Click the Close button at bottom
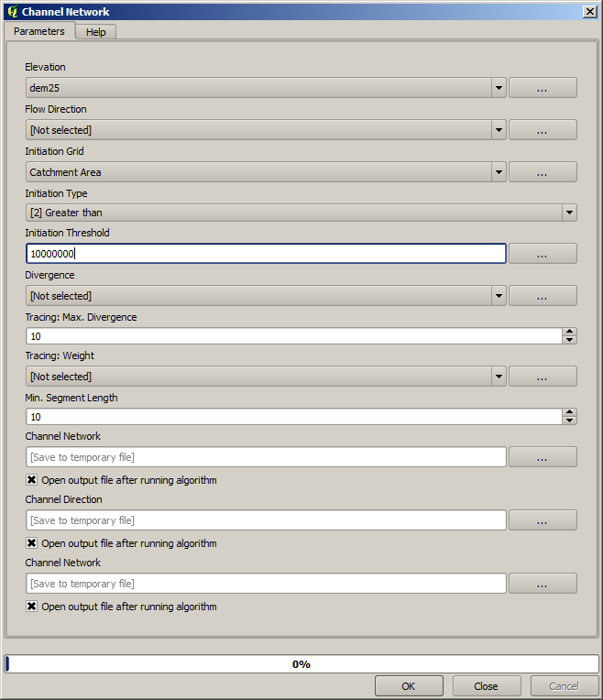Screen dimensions: 603x700 click(486, 686)
